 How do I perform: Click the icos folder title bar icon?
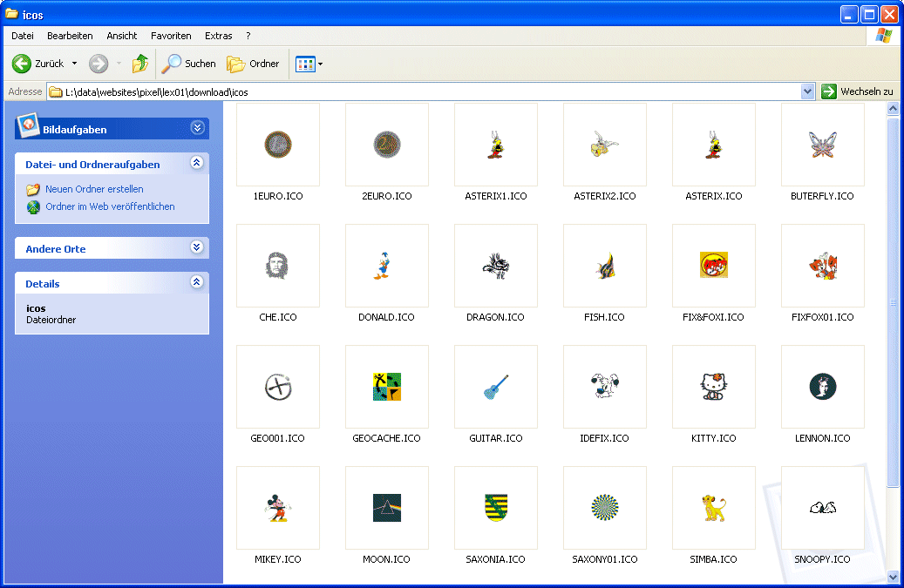[x=11, y=14]
